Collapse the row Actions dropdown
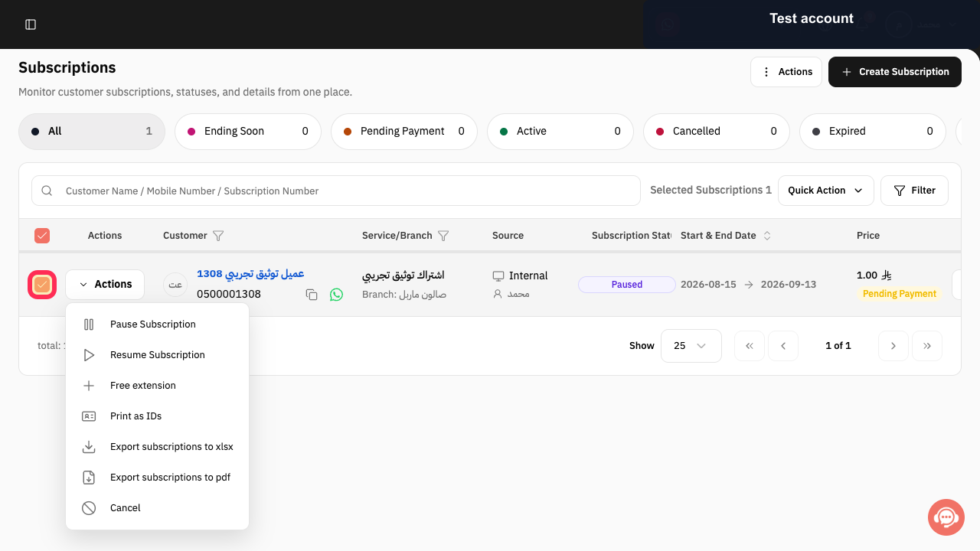Image resolution: width=980 pixels, height=551 pixels. coord(105,285)
